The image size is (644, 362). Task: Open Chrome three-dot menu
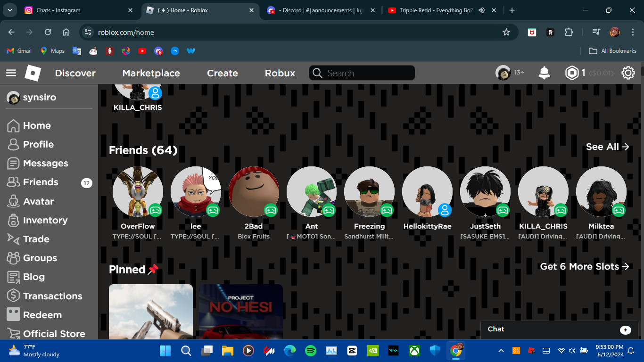point(633,32)
